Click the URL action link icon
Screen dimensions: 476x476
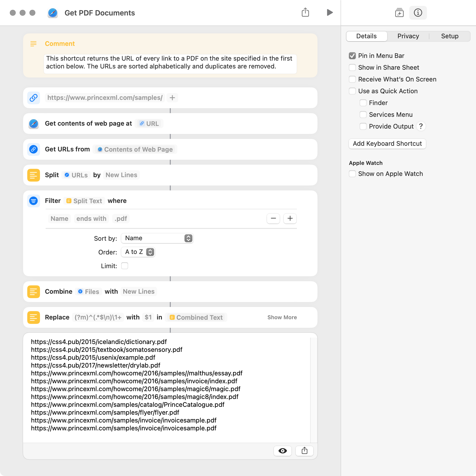pyautogui.click(x=34, y=98)
